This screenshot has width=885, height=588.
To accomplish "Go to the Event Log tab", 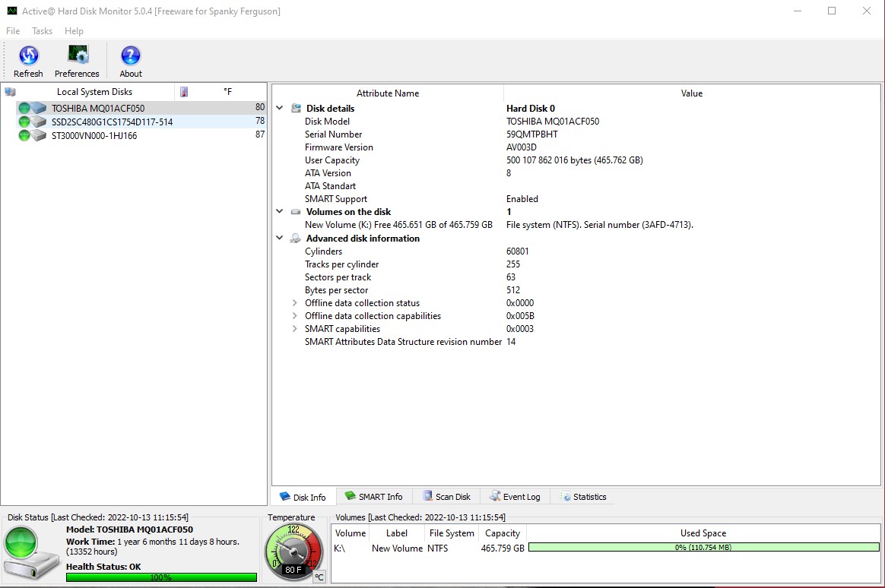I will point(515,497).
